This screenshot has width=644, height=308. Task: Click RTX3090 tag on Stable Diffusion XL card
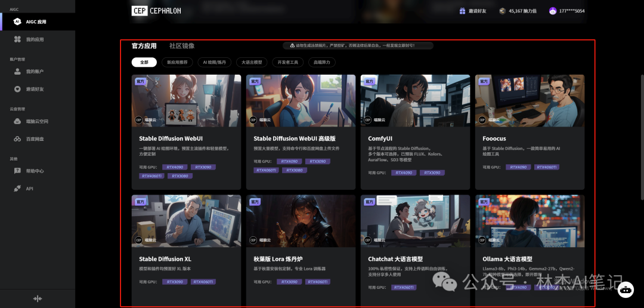click(175, 282)
